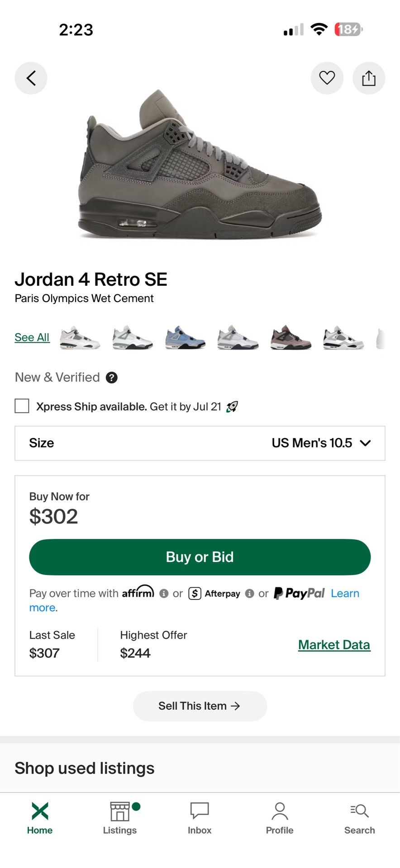Tap the chevron beside US Men's 10.5
This screenshot has width=400, height=868.
(x=365, y=443)
